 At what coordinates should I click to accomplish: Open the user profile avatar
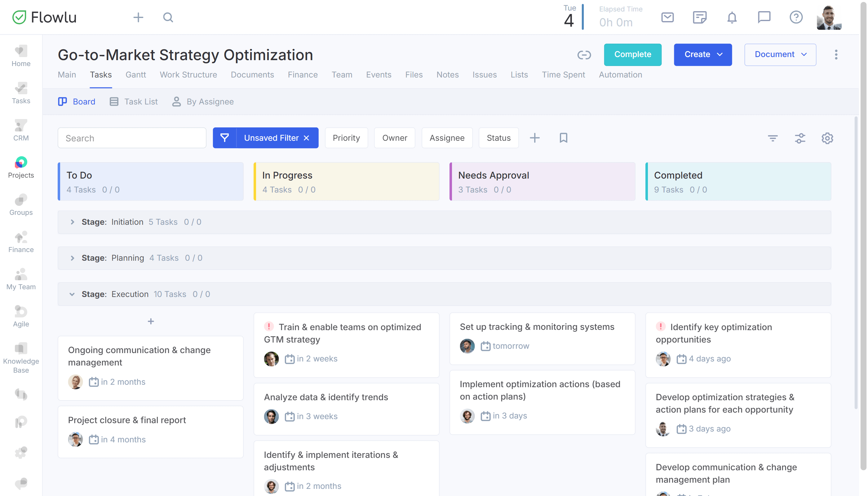tap(829, 17)
